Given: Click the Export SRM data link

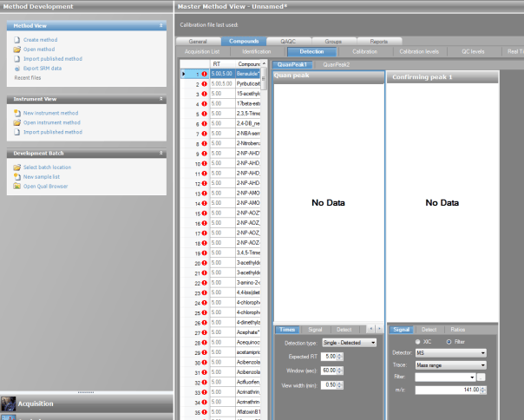Looking at the screenshot, I should click(x=43, y=69).
